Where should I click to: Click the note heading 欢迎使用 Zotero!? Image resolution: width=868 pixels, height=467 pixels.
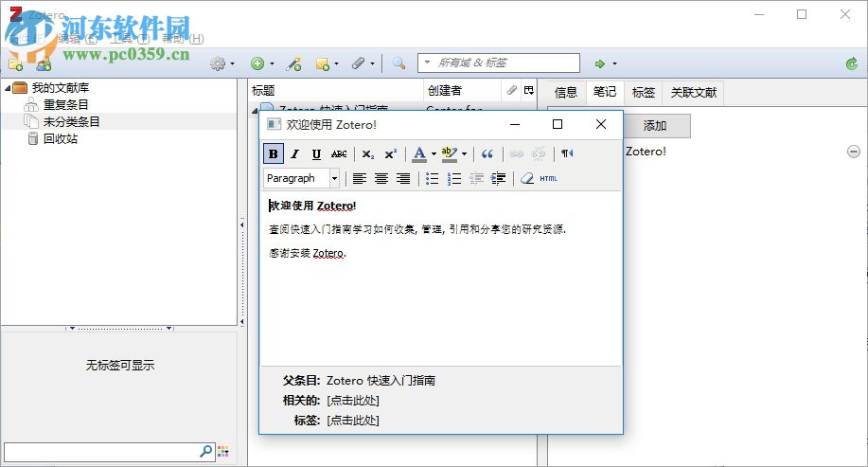pyautogui.click(x=312, y=206)
